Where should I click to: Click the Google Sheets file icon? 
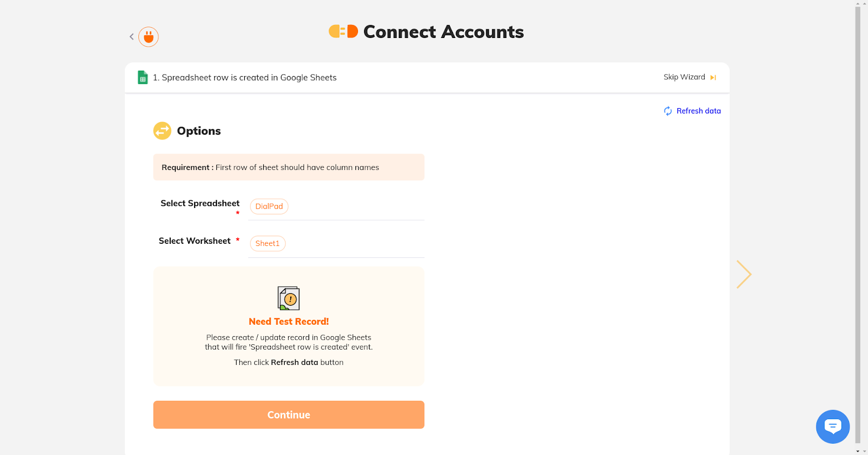click(x=143, y=78)
